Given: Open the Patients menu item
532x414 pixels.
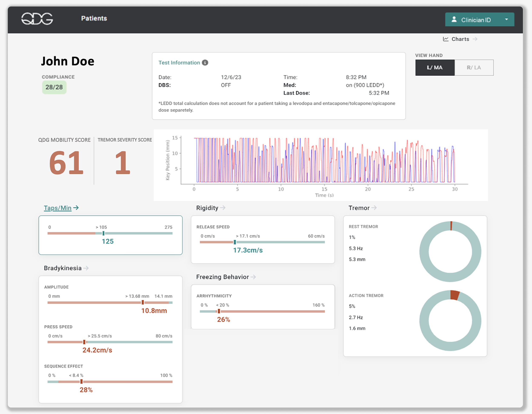Looking at the screenshot, I should pyautogui.click(x=94, y=18).
